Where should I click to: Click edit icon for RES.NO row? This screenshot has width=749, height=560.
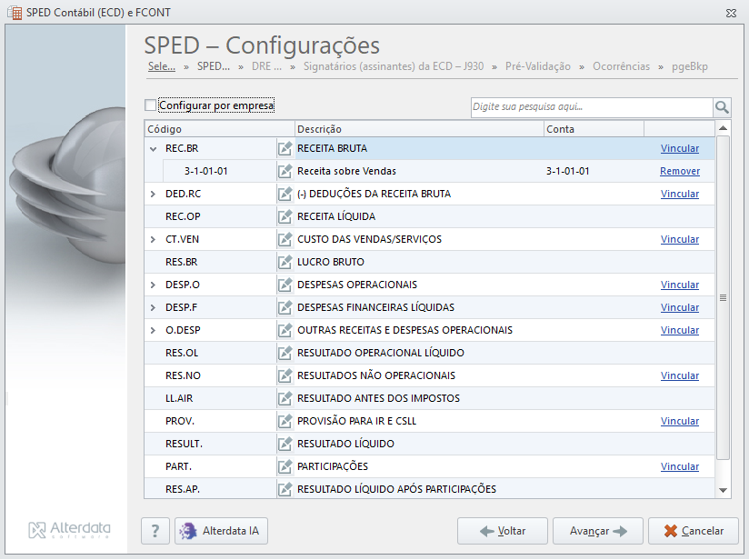(x=285, y=375)
